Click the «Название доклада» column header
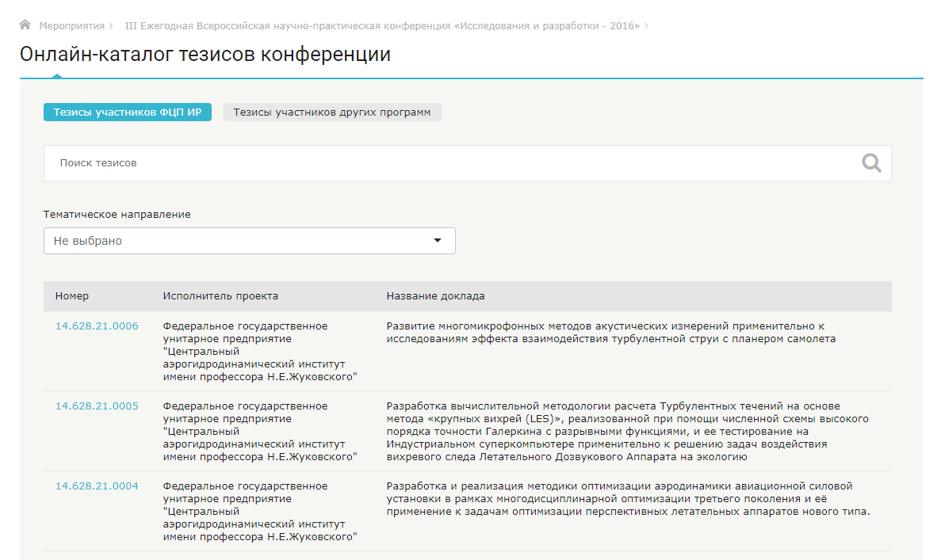This screenshot has width=941, height=560. click(x=435, y=296)
